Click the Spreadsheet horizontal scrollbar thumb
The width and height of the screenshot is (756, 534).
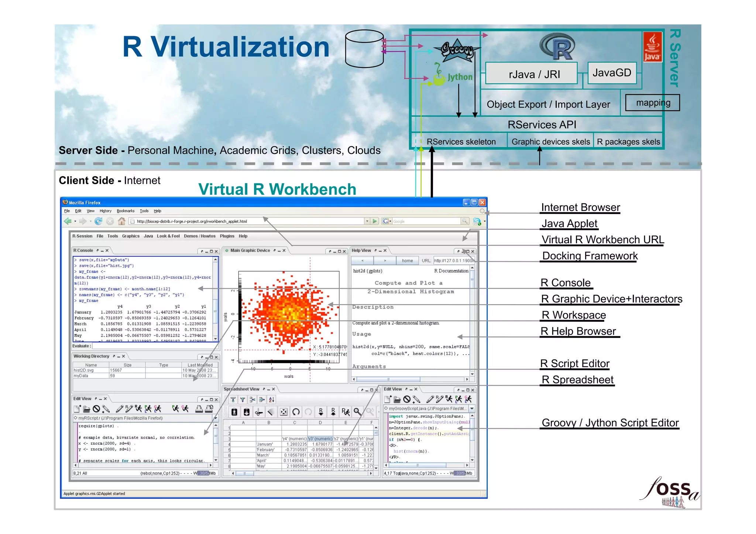point(244,473)
